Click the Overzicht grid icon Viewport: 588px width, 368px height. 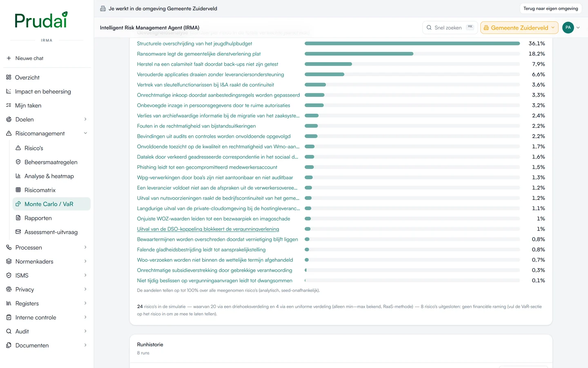(9, 77)
